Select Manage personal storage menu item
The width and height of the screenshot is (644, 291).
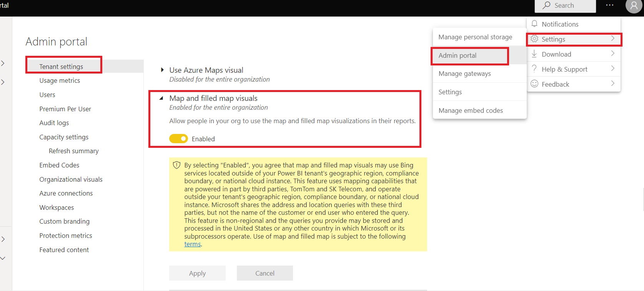[479, 37]
